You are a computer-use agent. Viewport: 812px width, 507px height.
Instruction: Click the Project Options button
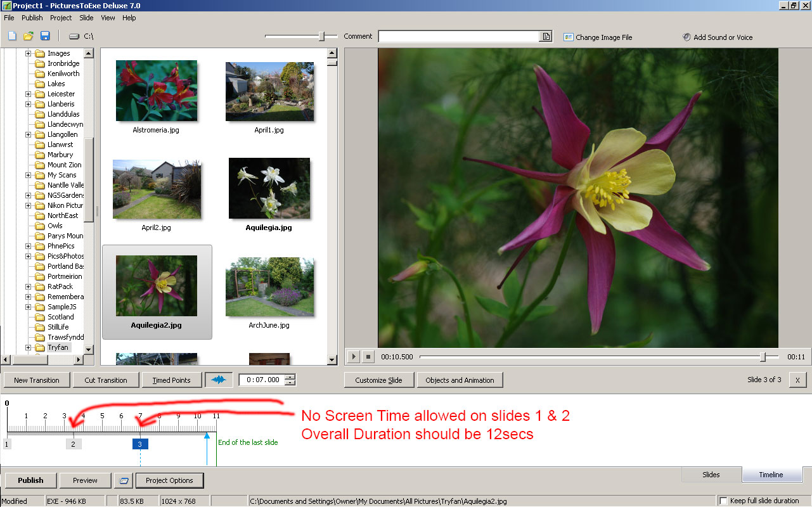[x=169, y=480]
